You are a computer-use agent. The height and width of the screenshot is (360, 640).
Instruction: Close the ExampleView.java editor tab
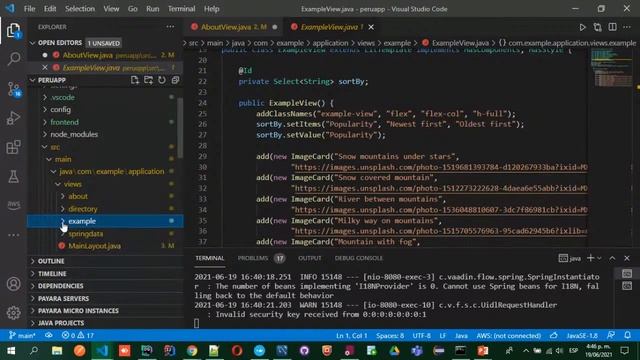[x=371, y=27]
